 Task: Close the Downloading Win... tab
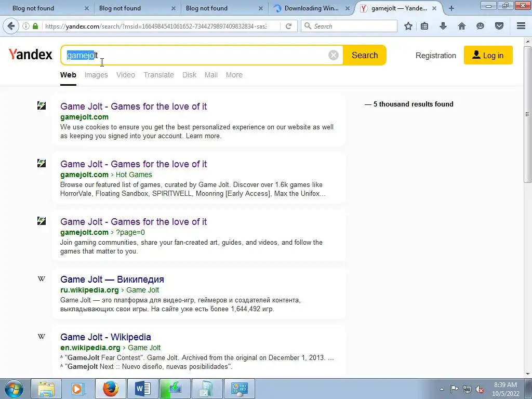coord(348,8)
